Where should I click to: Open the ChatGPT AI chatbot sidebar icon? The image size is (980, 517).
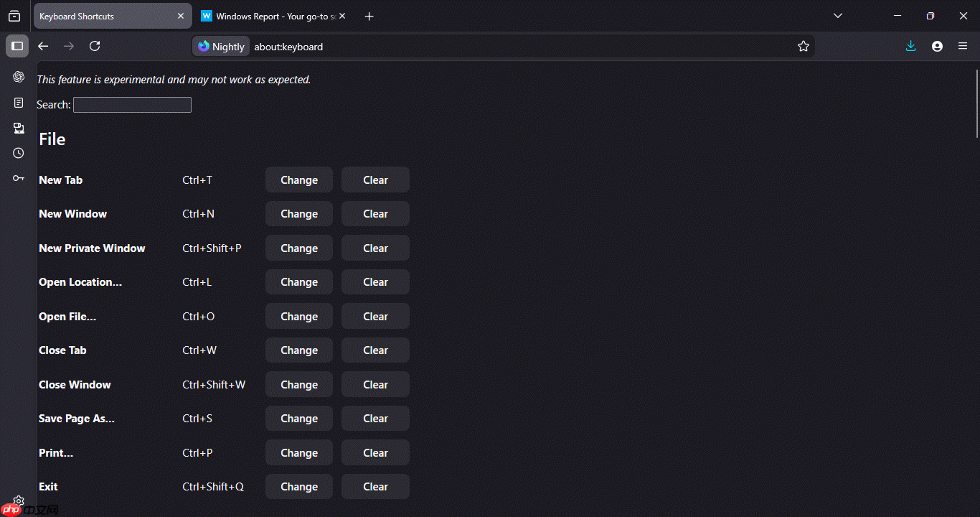click(19, 77)
